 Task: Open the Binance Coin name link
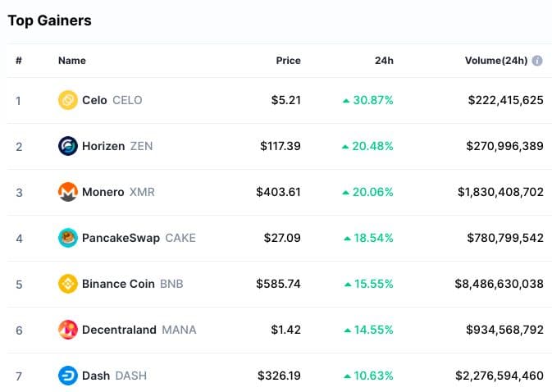click(x=118, y=284)
